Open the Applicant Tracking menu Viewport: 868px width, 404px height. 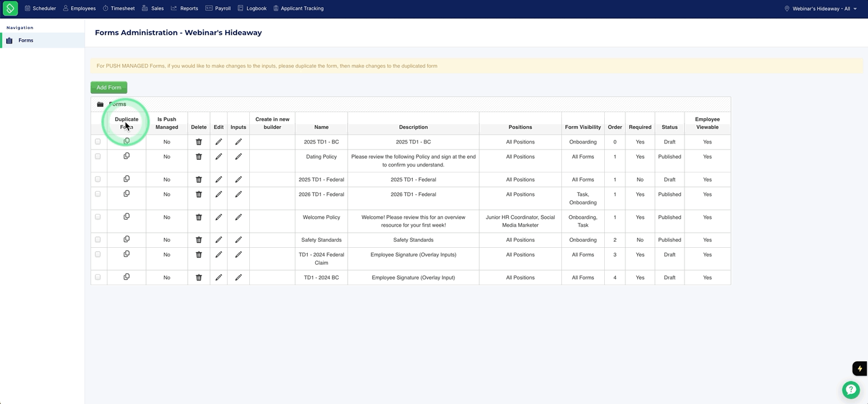point(298,8)
